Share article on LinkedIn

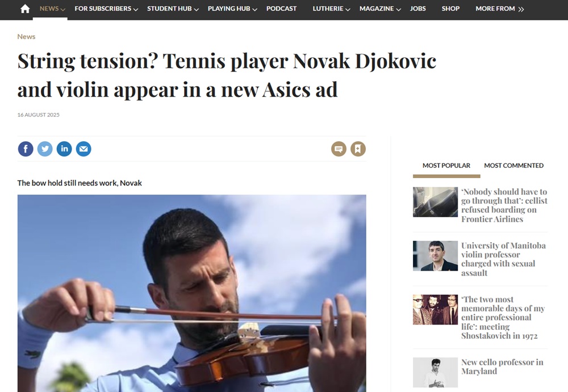click(x=64, y=149)
